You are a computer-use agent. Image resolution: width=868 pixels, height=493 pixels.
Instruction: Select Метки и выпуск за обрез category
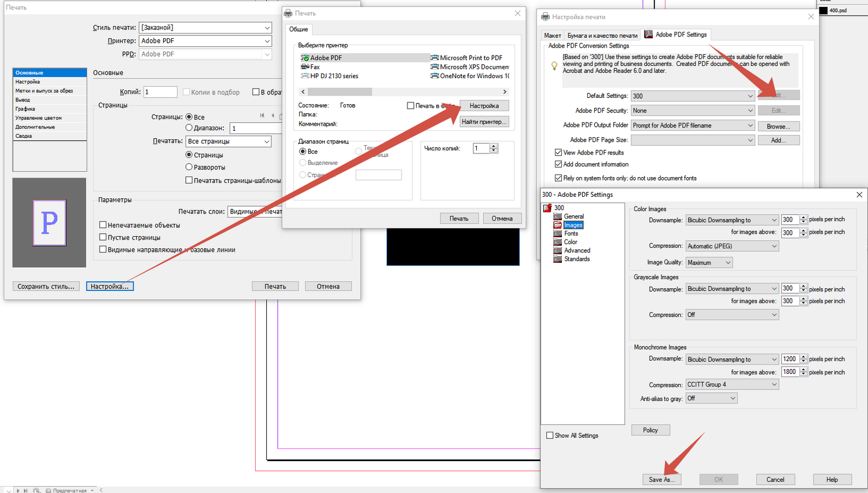[50, 91]
